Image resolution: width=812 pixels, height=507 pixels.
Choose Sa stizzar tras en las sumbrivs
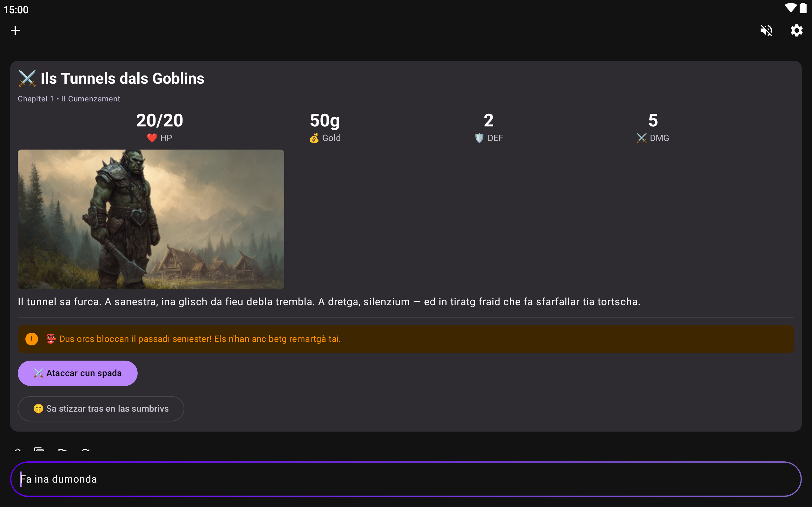101,409
